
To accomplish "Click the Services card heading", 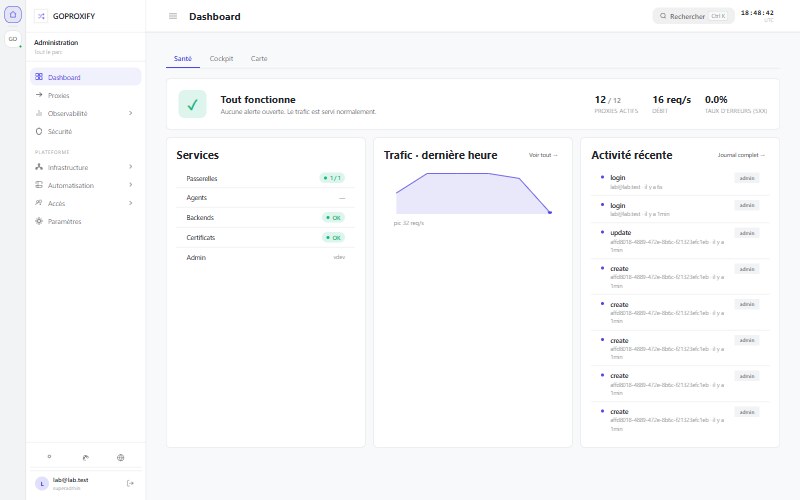I will point(197,155).
